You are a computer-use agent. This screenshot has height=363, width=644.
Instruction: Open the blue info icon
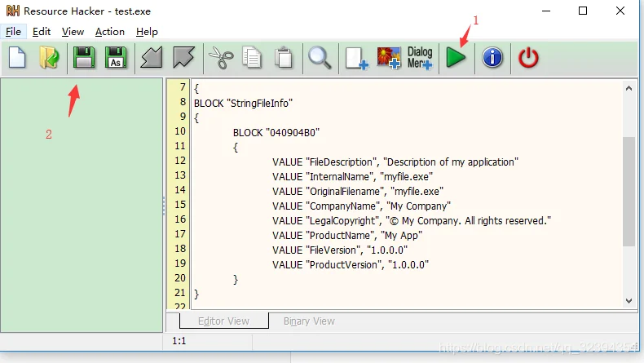pos(492,58)
